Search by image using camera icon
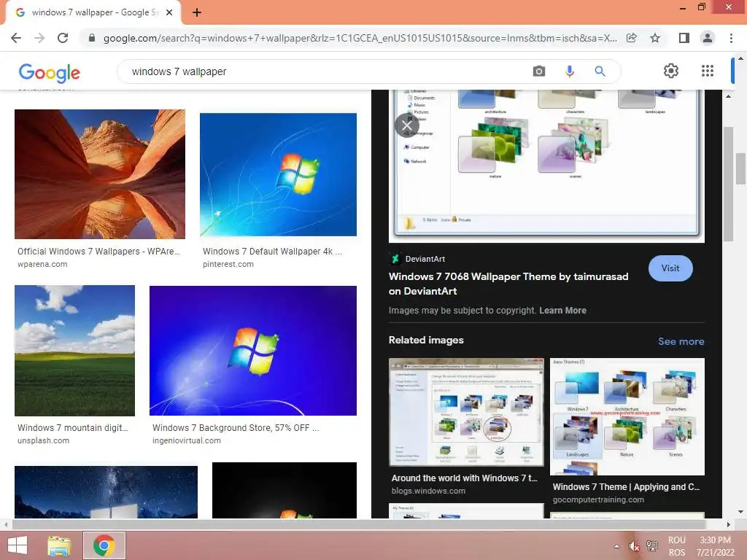 point(539,71)
